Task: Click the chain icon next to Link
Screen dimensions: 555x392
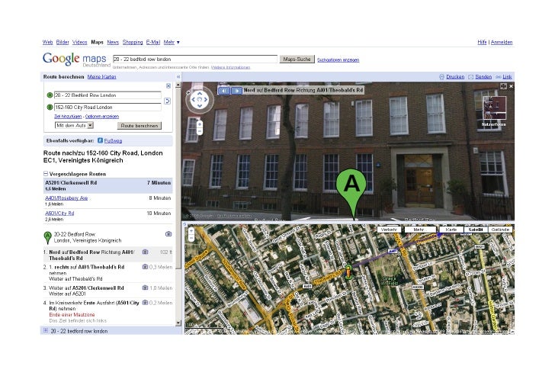Action: 499,77
